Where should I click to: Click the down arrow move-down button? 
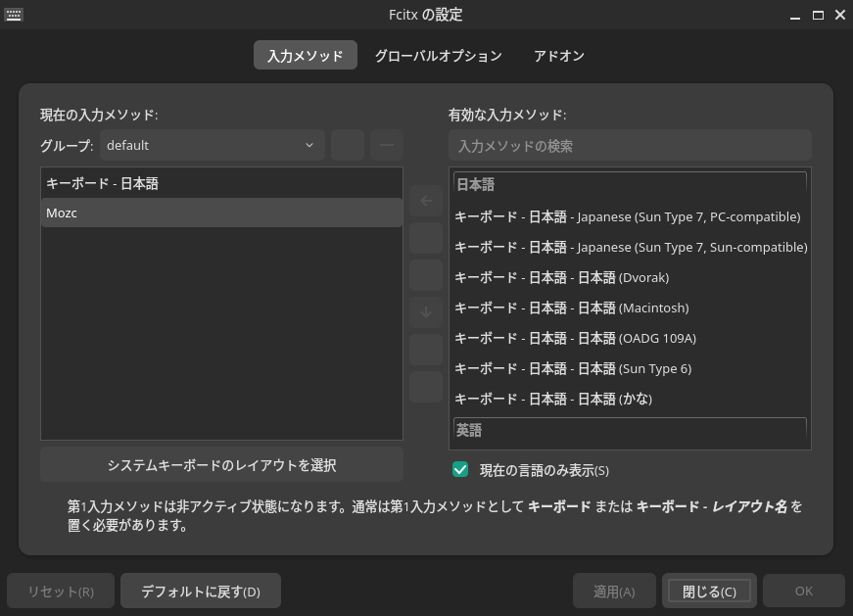[x=426, y=312]
